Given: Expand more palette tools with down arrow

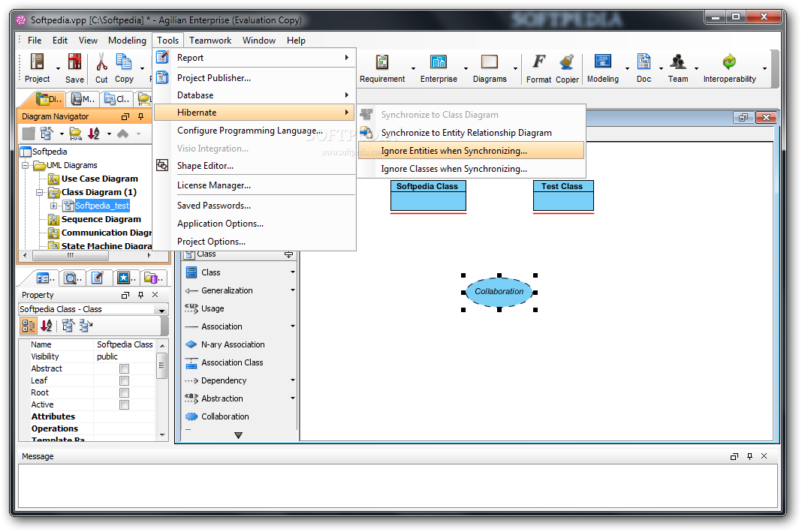Looking at the screenshot, I should tap(238, 435).
